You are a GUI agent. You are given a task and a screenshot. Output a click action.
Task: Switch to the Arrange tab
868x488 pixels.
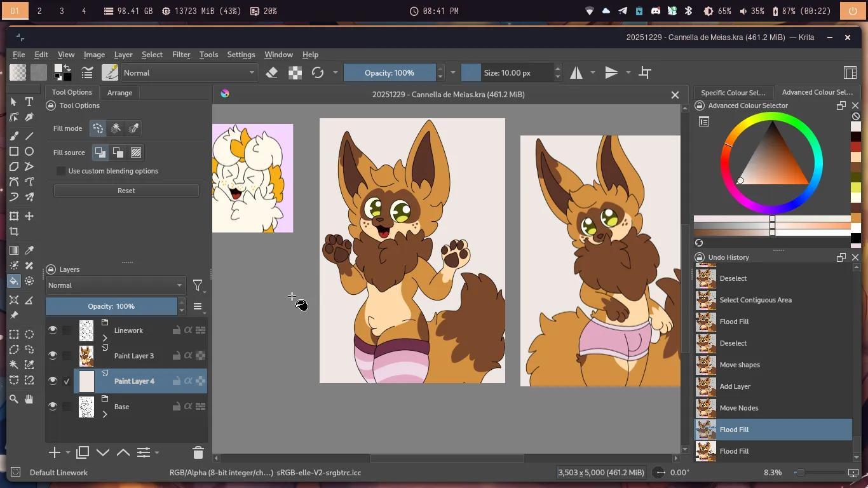pyautogui.click(x=119, y=92)
